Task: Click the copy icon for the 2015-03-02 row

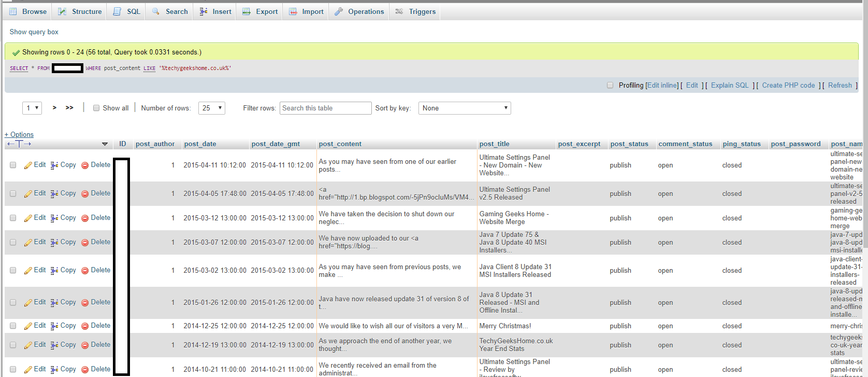Action: (x=54, y=271)
